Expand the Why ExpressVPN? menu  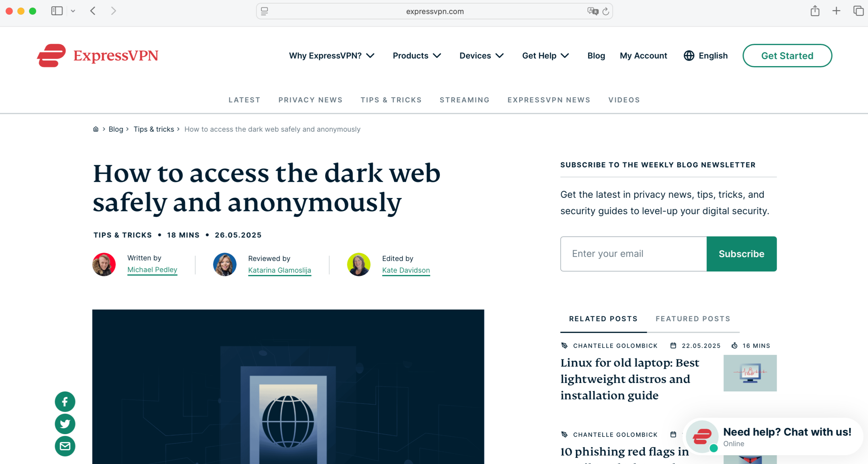pos(332,56)
